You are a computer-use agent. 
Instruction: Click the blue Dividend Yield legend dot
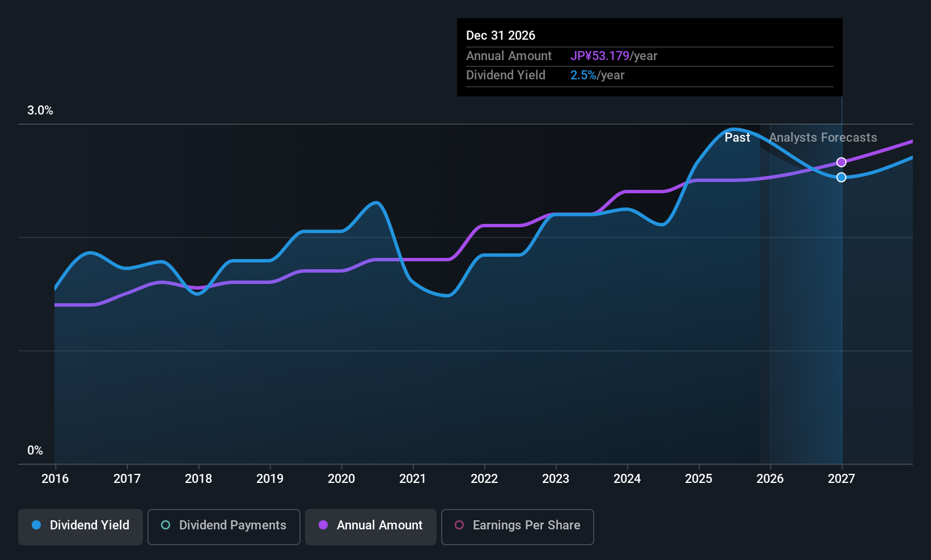point(36,525)
